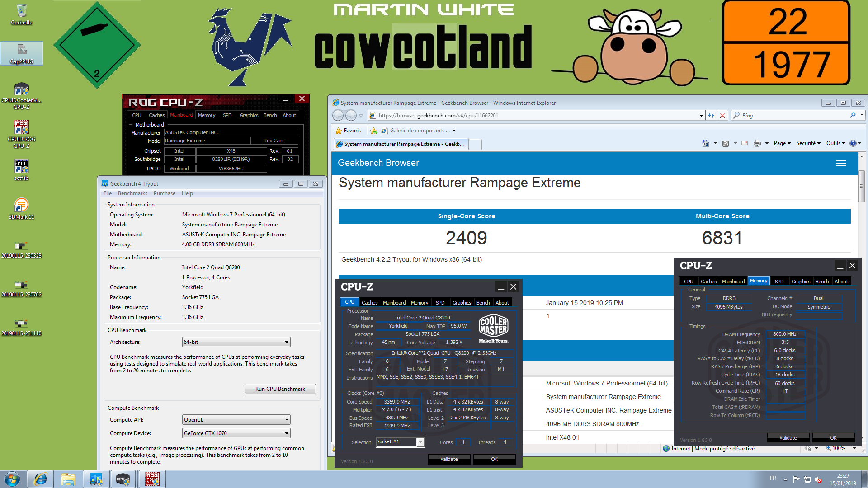Expand the IE address bar history dropdown
The height and width of the screenshot is (488, 868).
[x=701, y=116]
